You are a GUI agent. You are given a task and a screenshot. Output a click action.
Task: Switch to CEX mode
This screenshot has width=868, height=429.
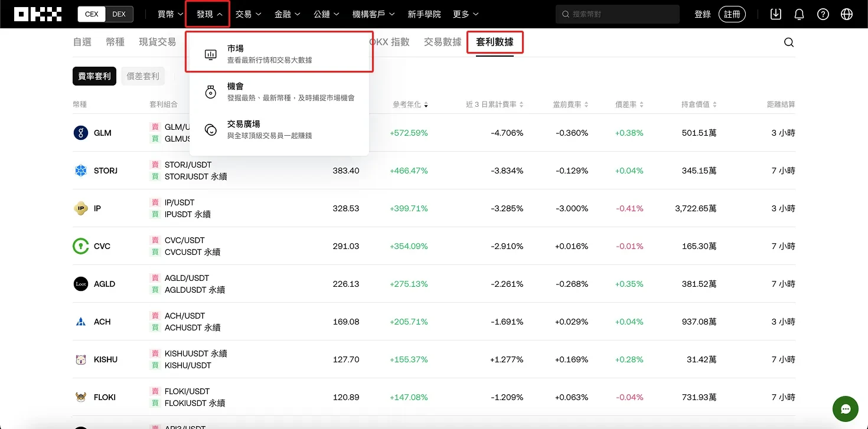[x=92, y=14]
